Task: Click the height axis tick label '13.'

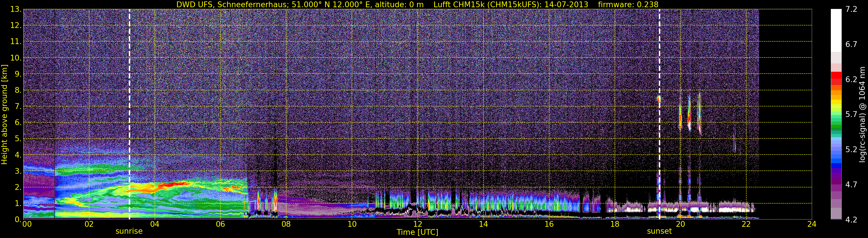Action: (16, 10)
